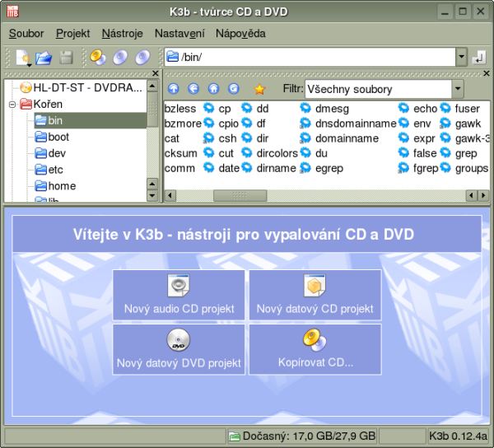Click the copy CD toolbar icon

pos(98,58)
